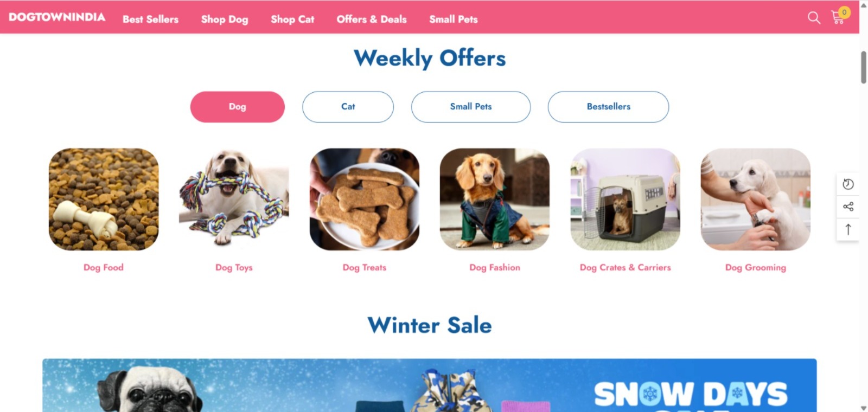Click the back-to-top arrow icon

point(848,229)
